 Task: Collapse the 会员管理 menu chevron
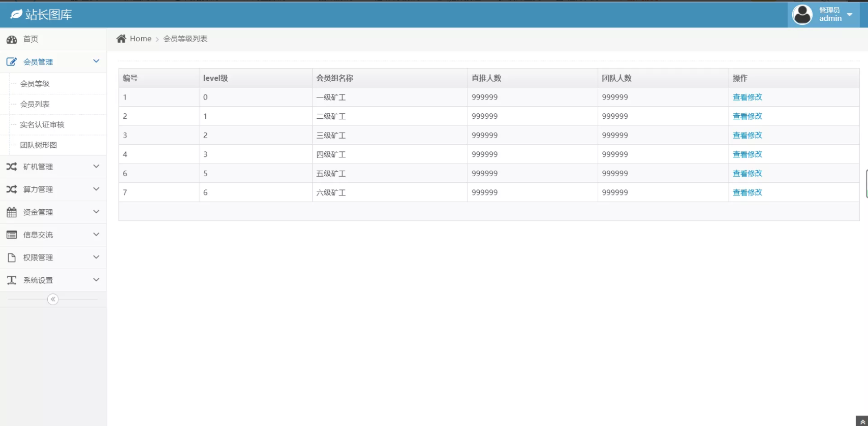click(96, 61)
